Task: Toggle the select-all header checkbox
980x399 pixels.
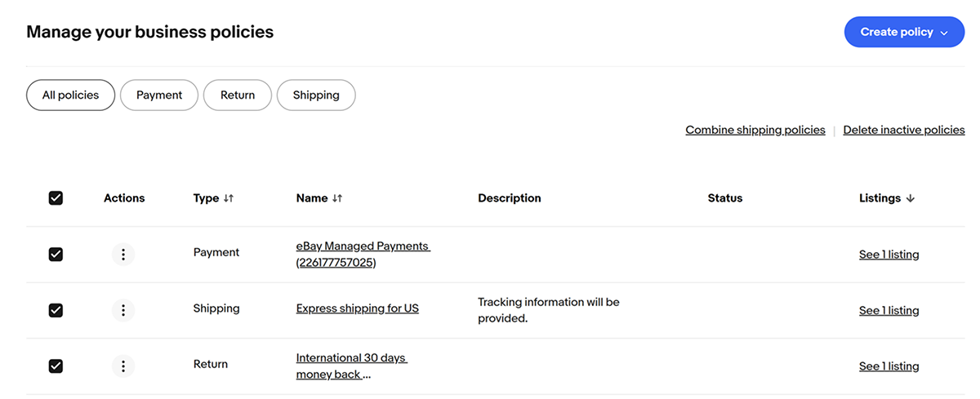Action: 56,198
